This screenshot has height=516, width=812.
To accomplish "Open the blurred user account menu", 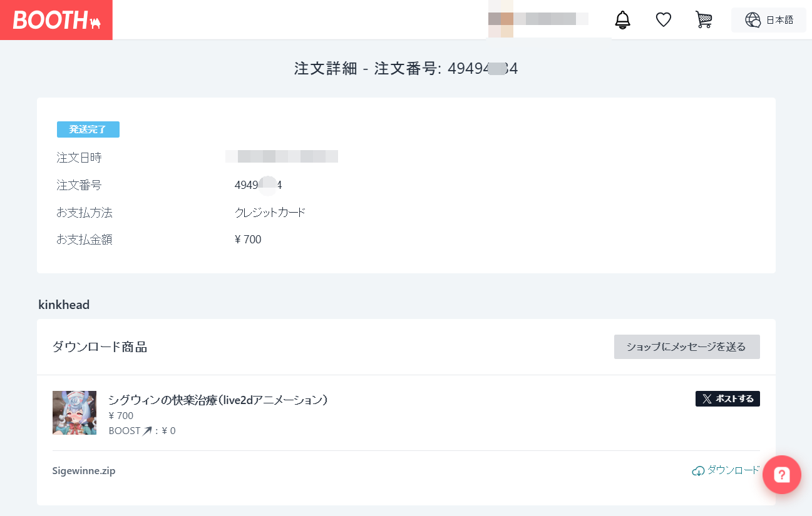I will point(538,19).
